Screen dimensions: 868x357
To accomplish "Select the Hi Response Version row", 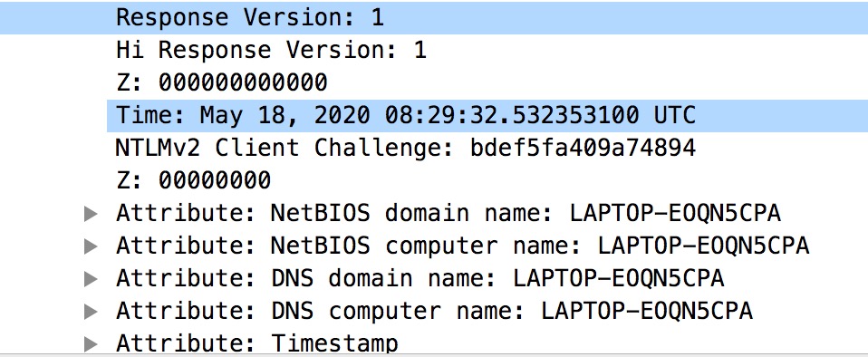I will 271,51.
